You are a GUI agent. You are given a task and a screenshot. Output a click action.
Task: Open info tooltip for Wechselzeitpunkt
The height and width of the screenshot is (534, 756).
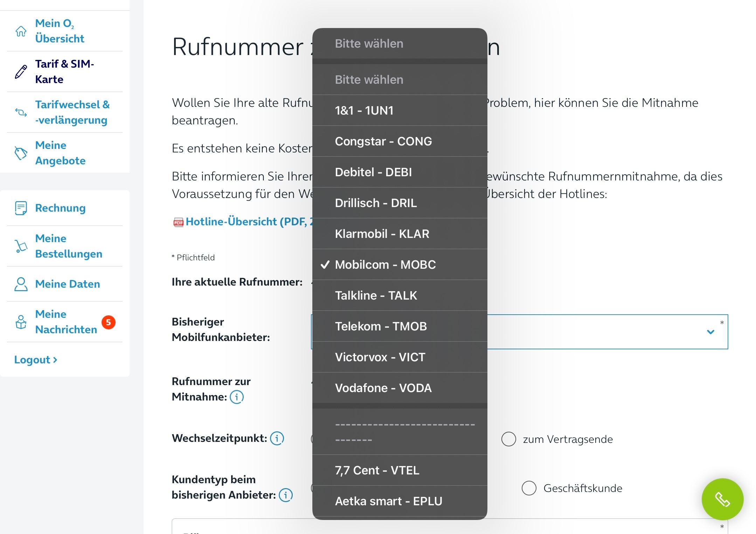(x=277, y=438)
